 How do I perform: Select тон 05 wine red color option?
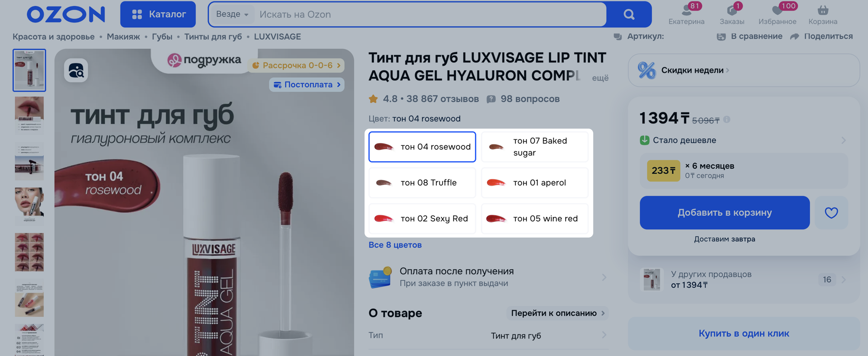pos(535,219)
